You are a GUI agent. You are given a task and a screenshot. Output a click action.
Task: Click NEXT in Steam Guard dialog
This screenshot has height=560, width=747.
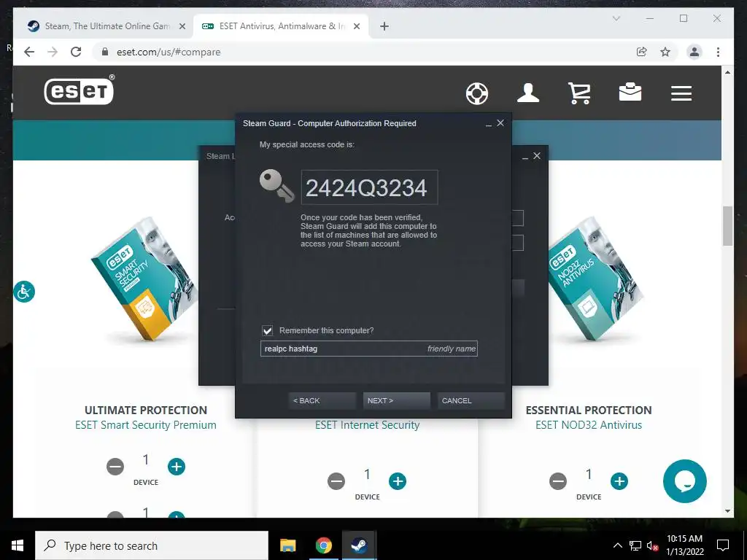[396, 400]
